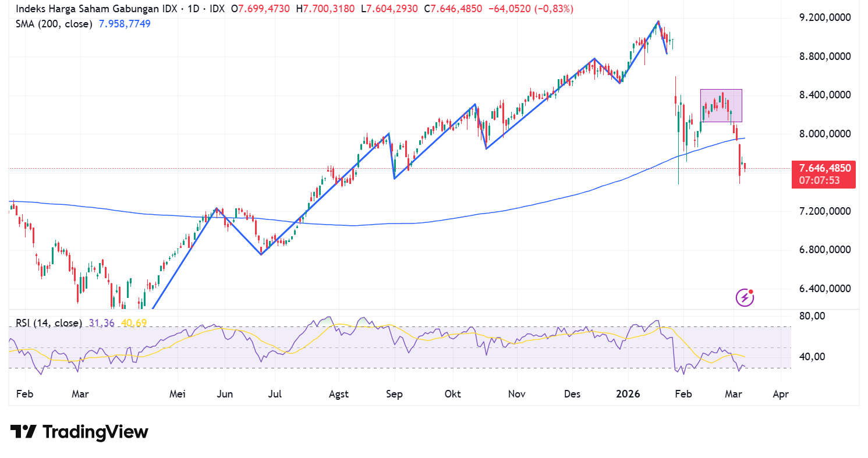The image size is (868, 458).
Task: Click the Agst month label on the time axis
Action: pyautogui.click(x=338, y=394)
